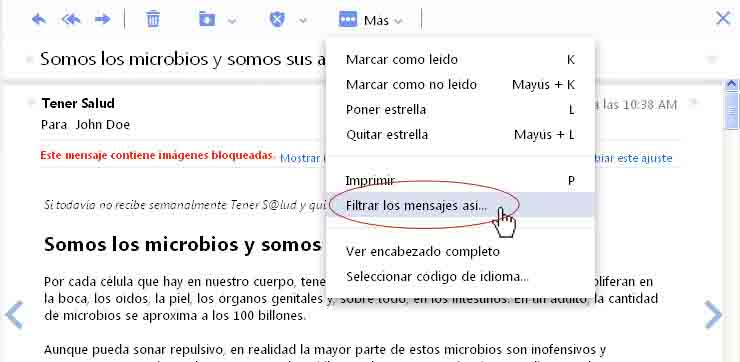Select Imprimir from the menu

click(460, 180)
